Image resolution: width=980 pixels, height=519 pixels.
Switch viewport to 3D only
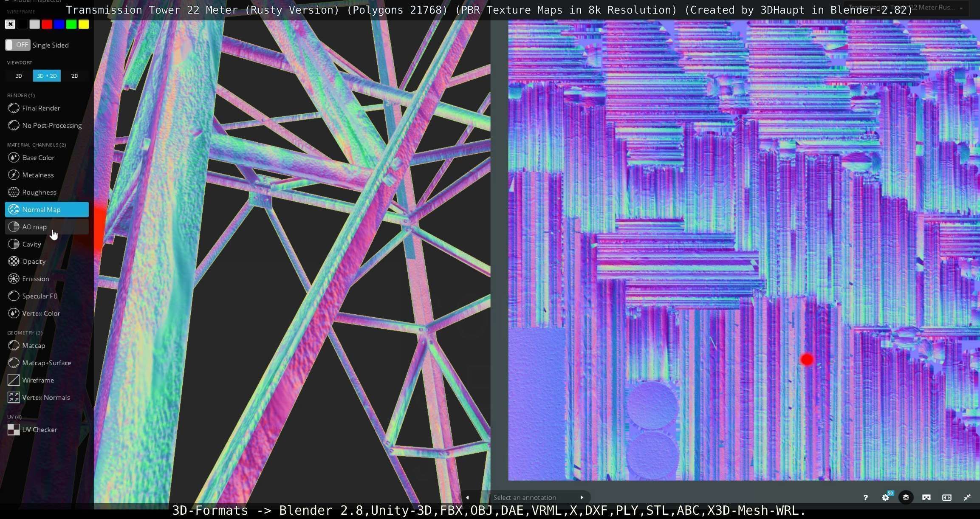click(x=19, y=76)
